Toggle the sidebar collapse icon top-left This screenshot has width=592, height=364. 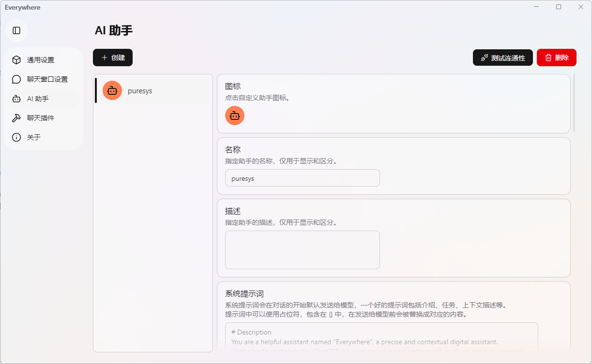[x=16, y=30]
